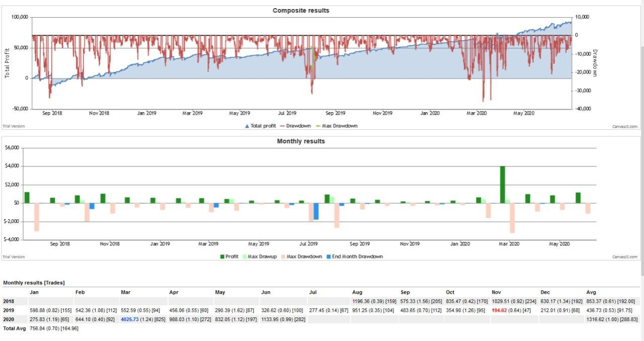Click the Dec column header

point(545,292)
